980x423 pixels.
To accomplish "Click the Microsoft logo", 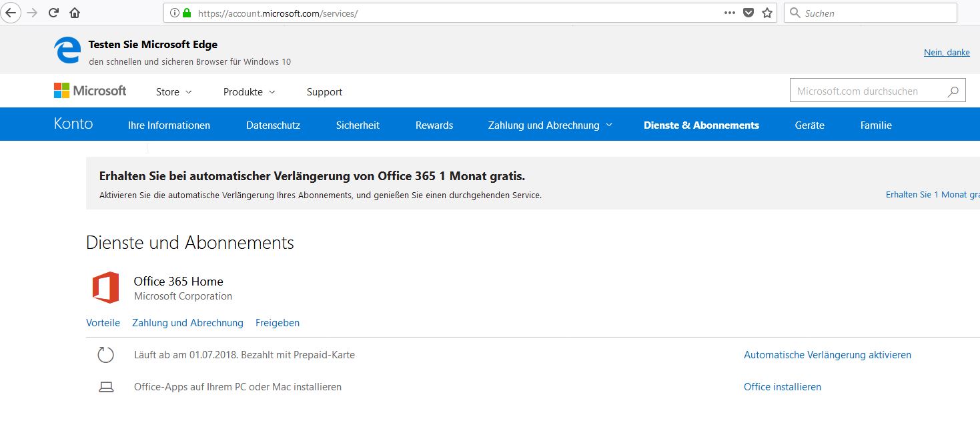I will 90,91.
